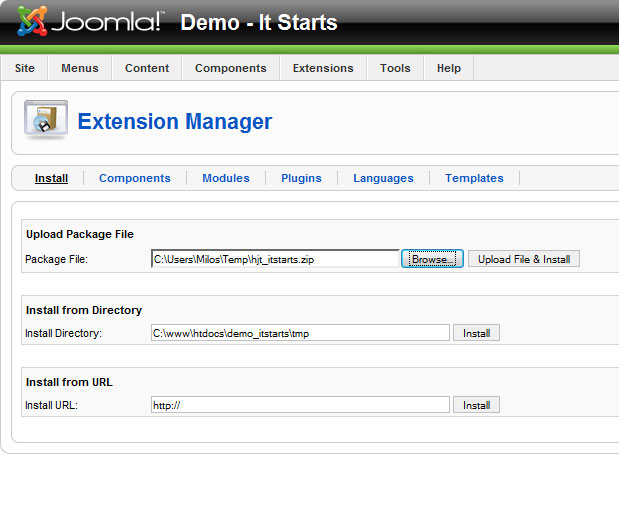The height and width of the screenshot is (514, 619).
Task: Open the Tools menu
Action: (395, 68)
